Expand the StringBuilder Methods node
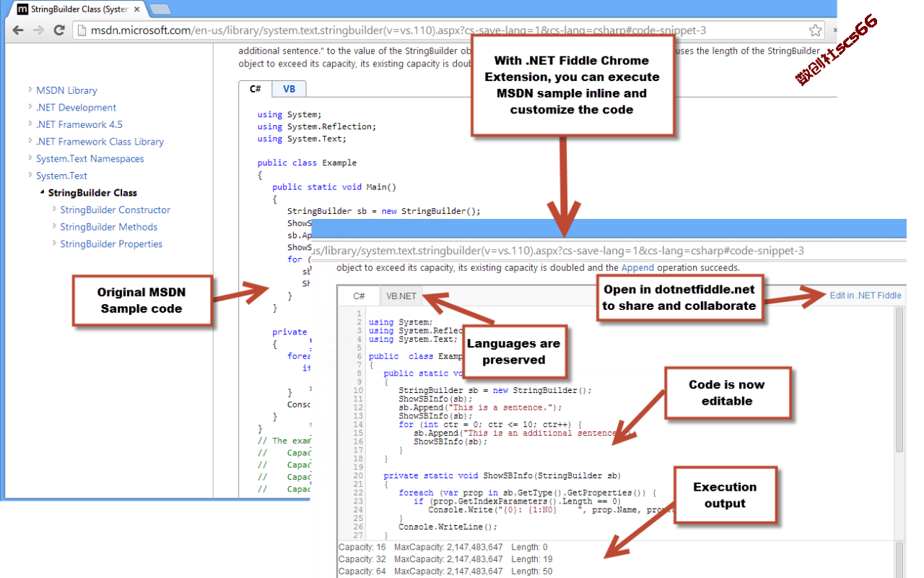 pos(54,227)
